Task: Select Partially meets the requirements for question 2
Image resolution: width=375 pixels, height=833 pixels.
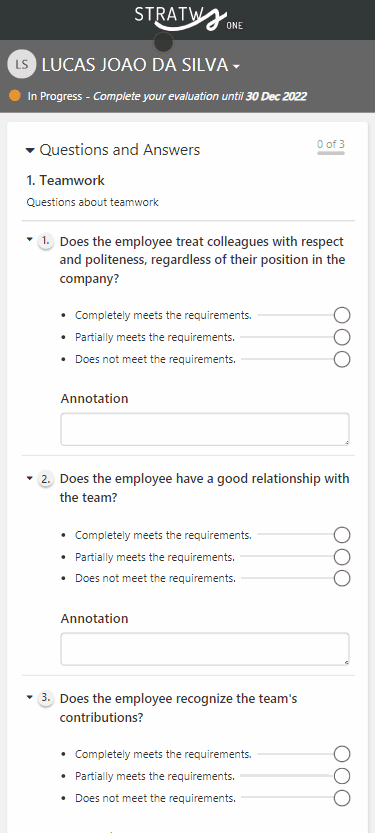Action: 342,557
